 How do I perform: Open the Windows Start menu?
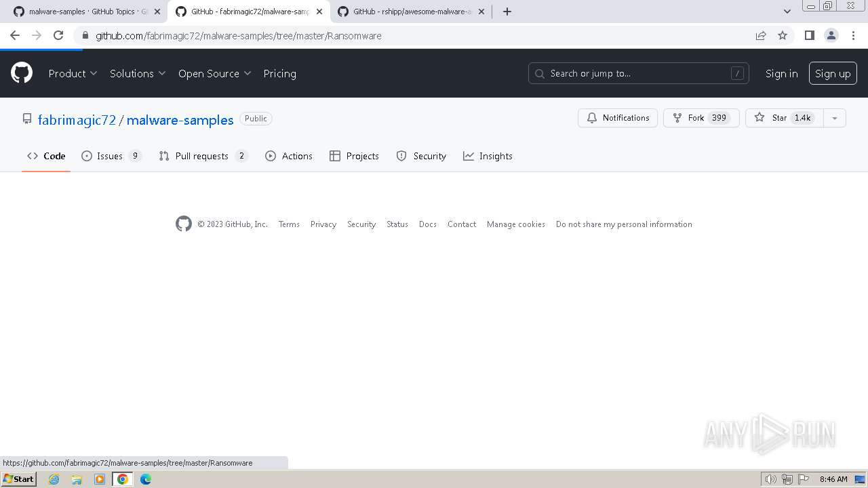point(18,479)
